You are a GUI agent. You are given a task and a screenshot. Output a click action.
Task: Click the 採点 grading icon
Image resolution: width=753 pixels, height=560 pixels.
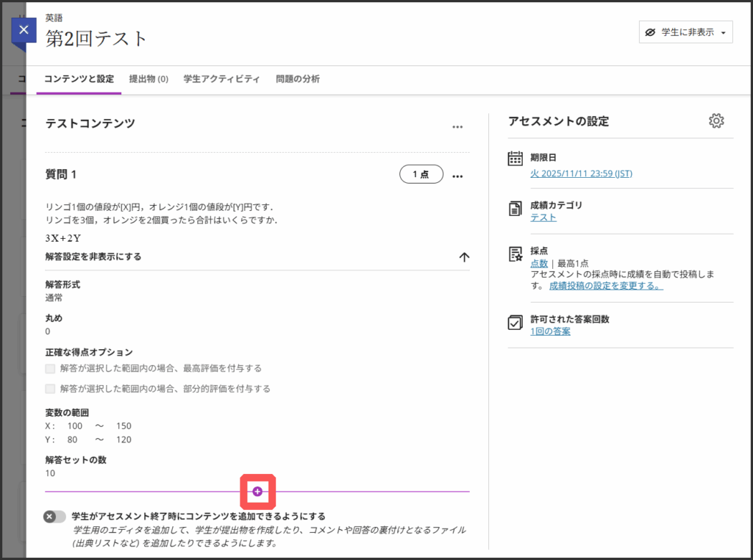click(x=515, y=255)
